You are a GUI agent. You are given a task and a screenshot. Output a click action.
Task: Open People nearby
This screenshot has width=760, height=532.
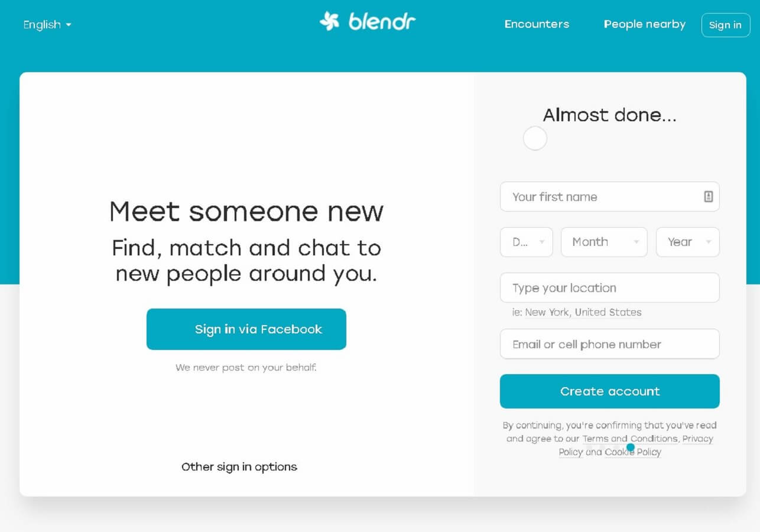[x=644, y=24]
